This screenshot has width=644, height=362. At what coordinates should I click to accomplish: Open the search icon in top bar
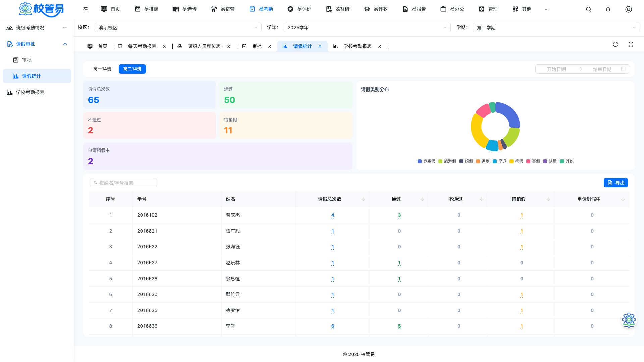pos(588,9)
